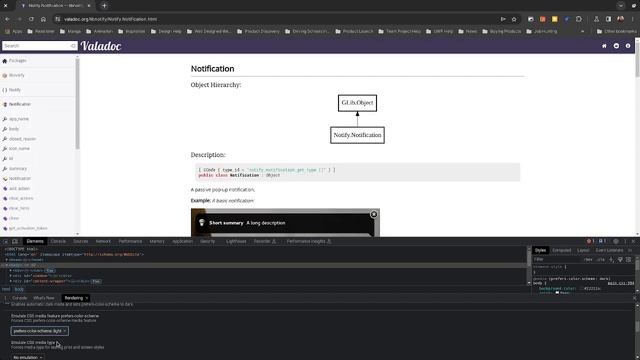
Task: Select the Notification class entry in sidebar
Action: (x=20, y=104)
